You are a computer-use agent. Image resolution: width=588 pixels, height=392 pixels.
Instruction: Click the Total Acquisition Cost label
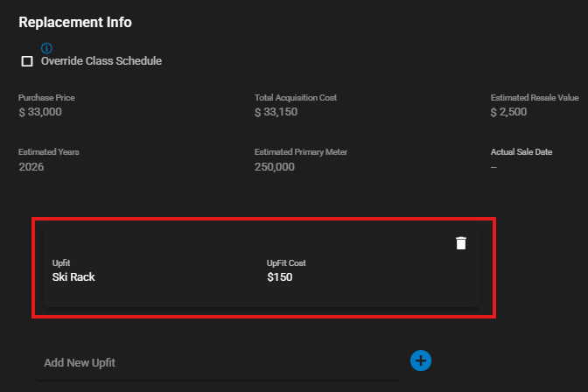(295, 98)
